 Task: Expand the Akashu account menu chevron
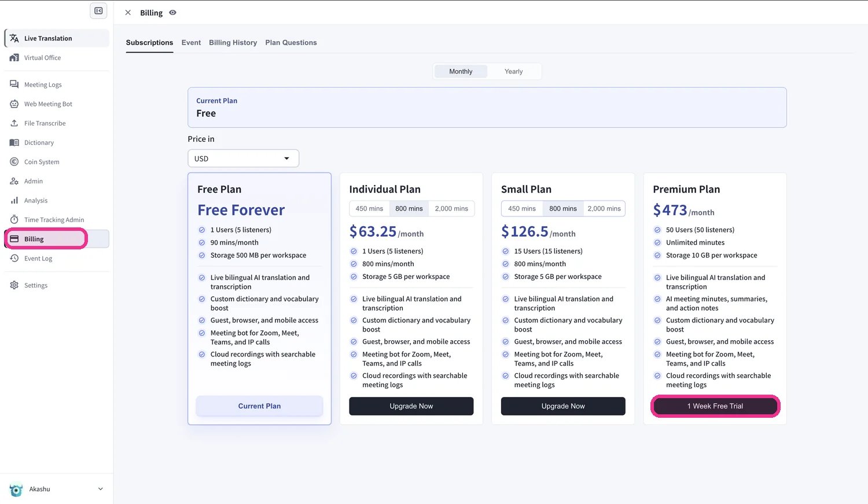(x=101, y=490)
